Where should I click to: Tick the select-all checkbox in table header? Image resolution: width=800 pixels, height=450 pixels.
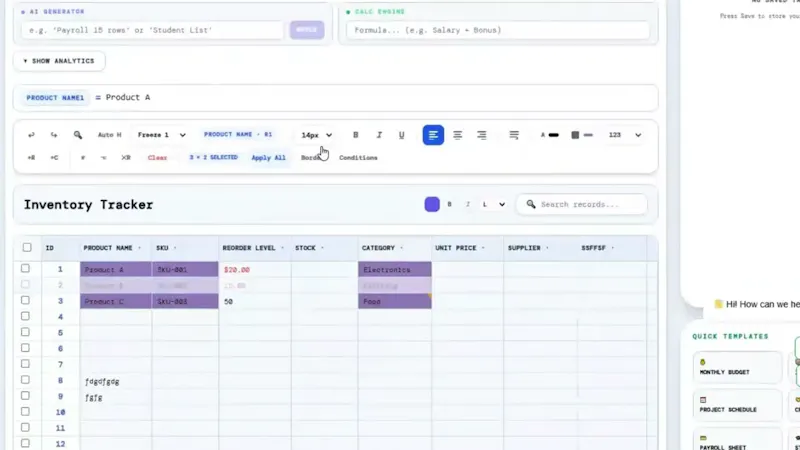27,247
